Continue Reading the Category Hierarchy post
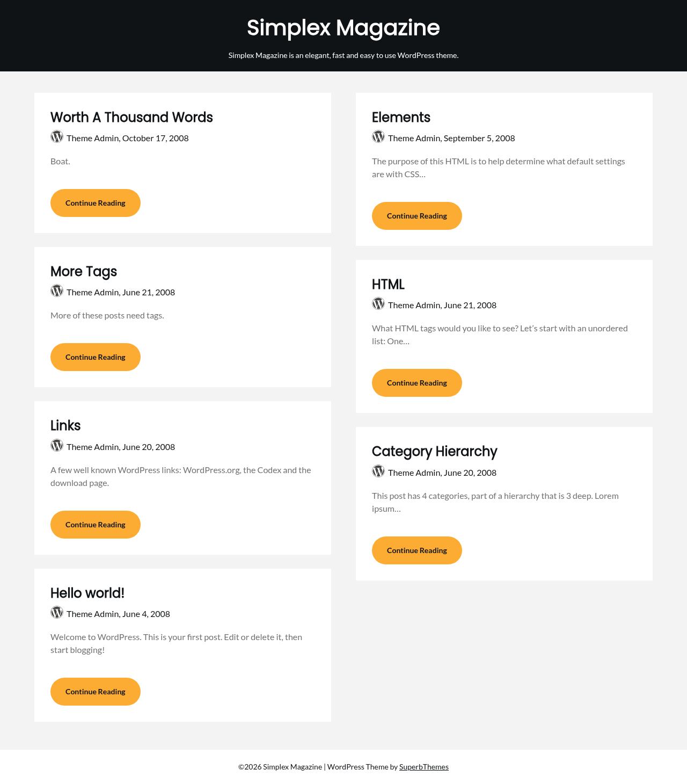Viewport: 687px width, 784px height. coord(417,550)
